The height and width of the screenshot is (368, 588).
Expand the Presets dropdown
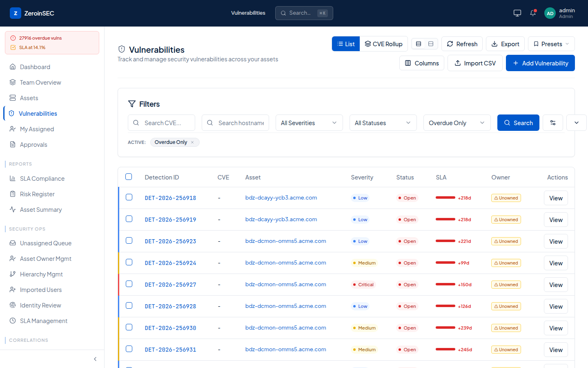[551, 44]
